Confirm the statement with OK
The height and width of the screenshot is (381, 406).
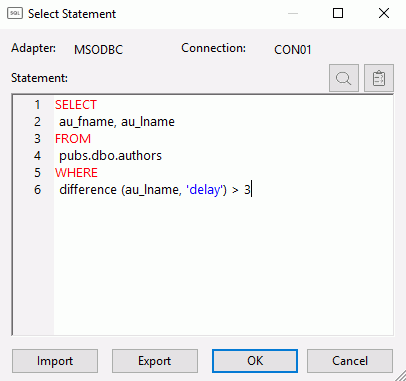(x=255, y=361)
